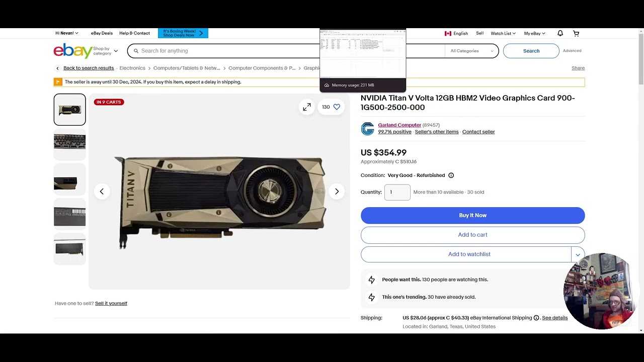This screenshot has height=362, width=644.
Task: Select third product thumbnail
Action: pyautogui.click(x=70, y=179)
